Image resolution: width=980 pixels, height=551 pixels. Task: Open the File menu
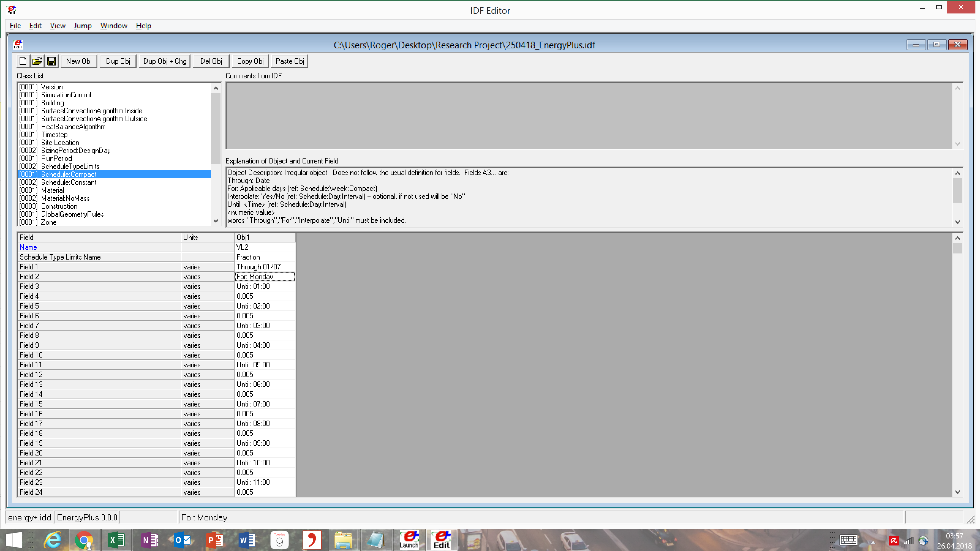[15, 25]
